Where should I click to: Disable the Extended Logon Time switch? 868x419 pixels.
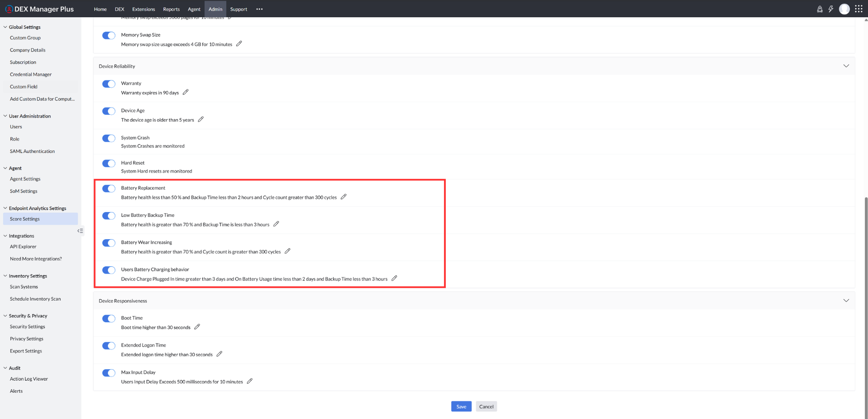tap(109, 346)
